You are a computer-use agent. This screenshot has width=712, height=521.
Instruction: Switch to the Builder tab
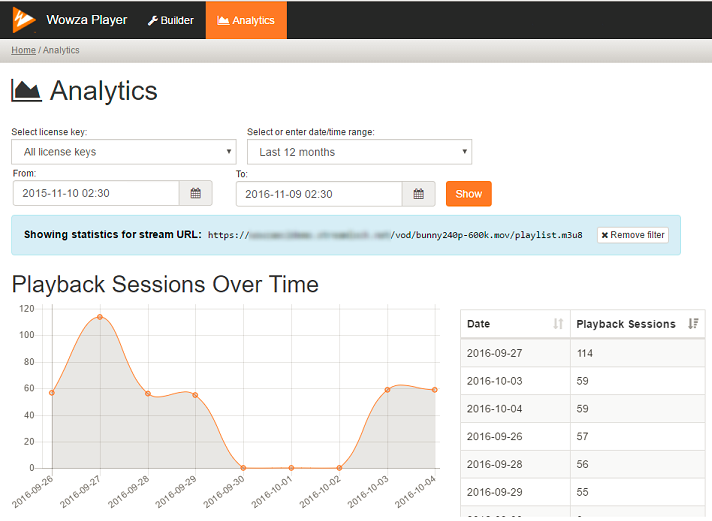171,20
